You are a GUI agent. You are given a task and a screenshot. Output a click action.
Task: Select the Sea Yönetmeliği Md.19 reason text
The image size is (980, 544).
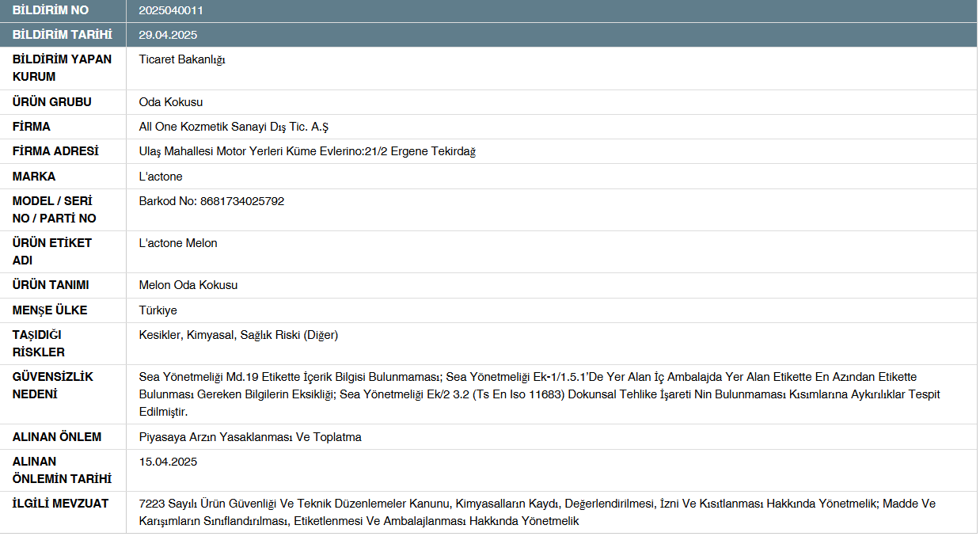tap(539, 394)
